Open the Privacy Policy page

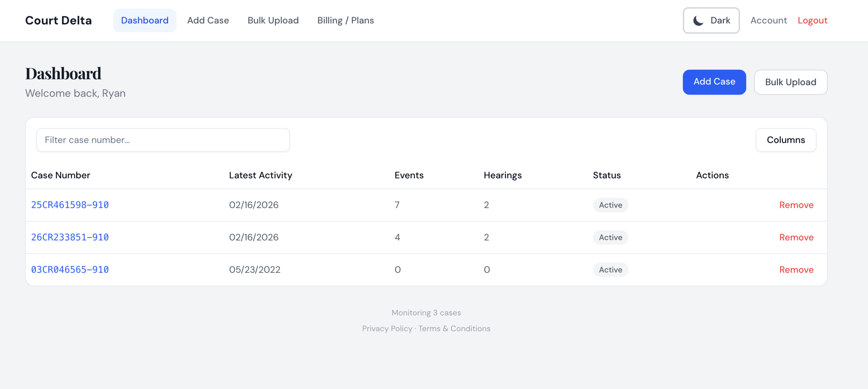coord(387,328)
